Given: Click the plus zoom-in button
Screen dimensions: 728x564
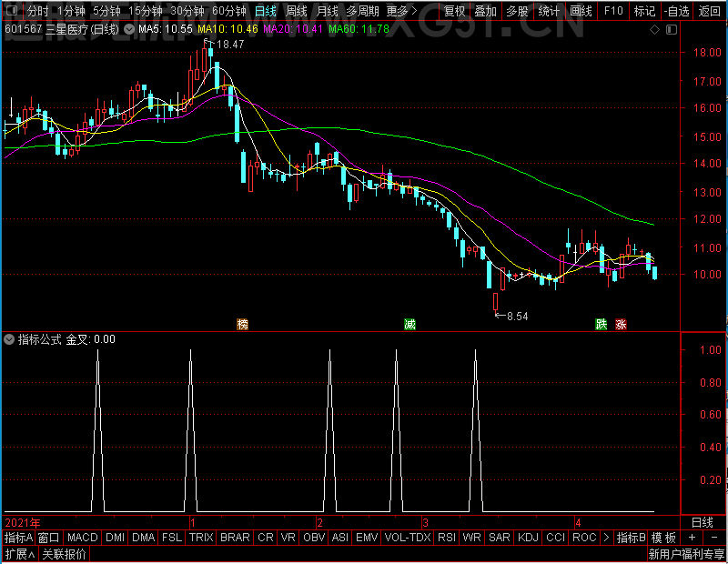Looking at the screenshot, I should 692,538.
